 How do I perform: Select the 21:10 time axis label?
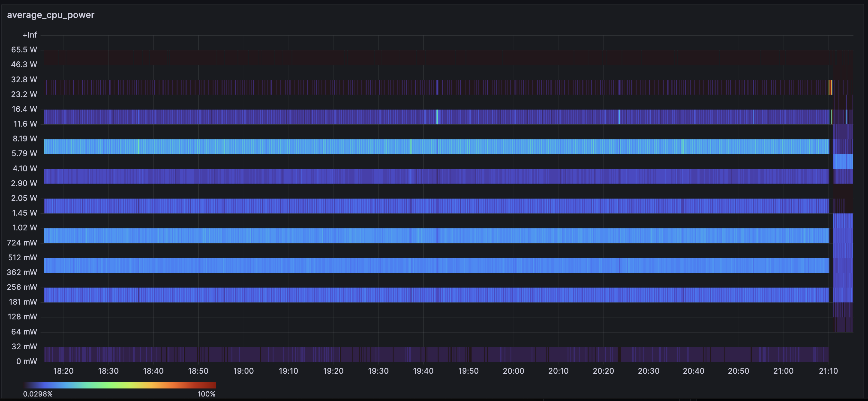pos(829,371)
